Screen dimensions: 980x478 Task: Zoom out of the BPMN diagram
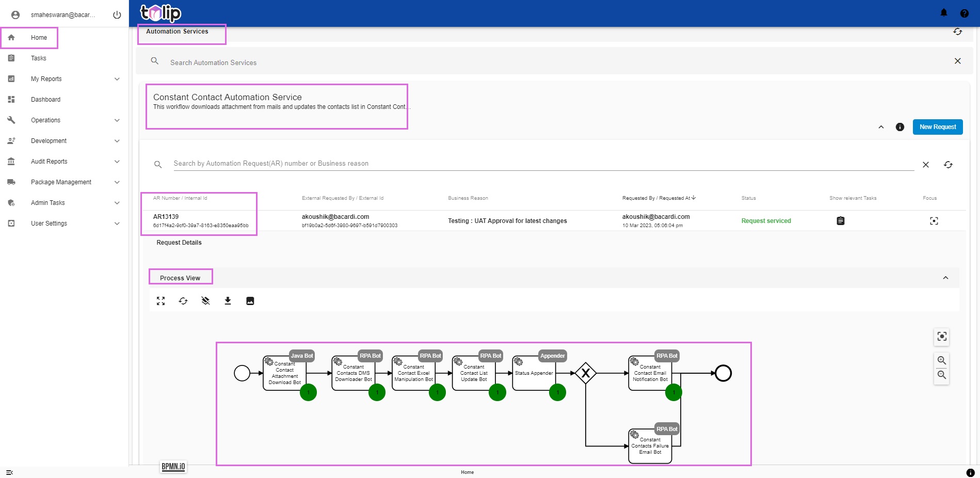pyautogui.click(x=942, y=375)
